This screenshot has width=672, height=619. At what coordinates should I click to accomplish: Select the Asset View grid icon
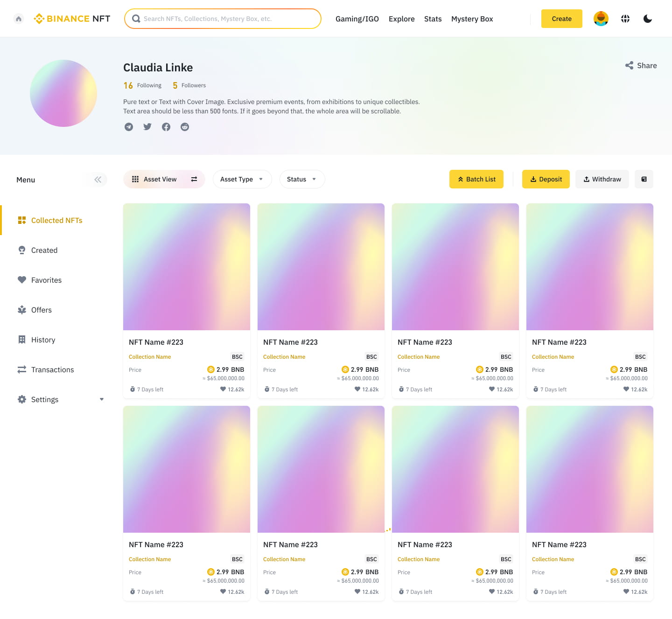pyautogui.click(x=135, y=179)
